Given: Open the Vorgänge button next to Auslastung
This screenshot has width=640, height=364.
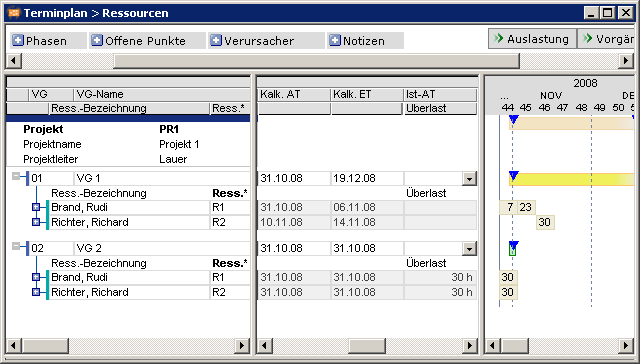Looking at the screenshot, I should tap(607, 39).
